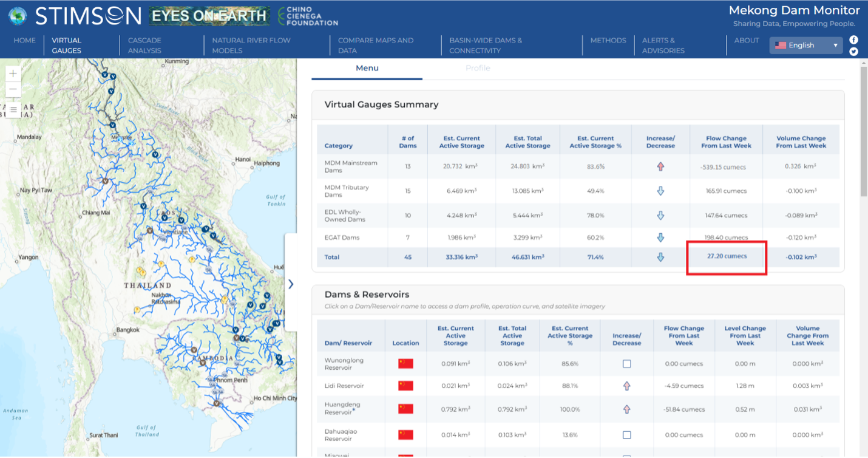Open the map layers list icon
868x458 pixels.
[x=13, y=110]
